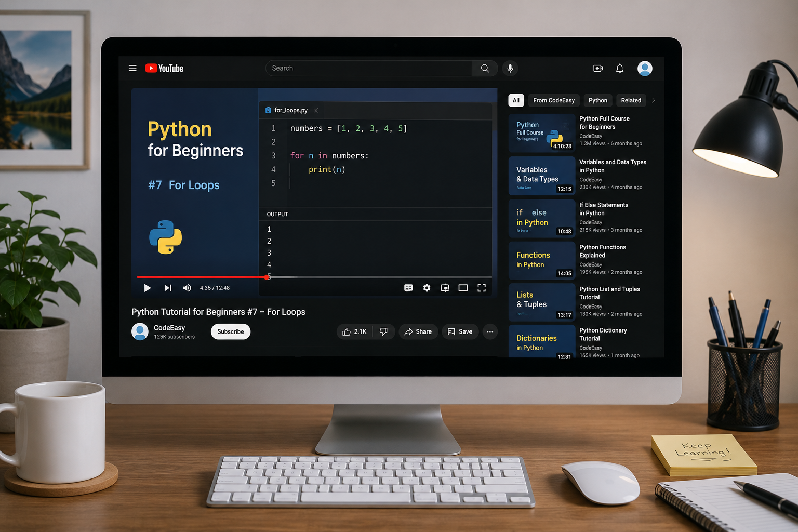Open "If Else Statements in Python" title
Screen dimensions: 798x532
(604, 209)
